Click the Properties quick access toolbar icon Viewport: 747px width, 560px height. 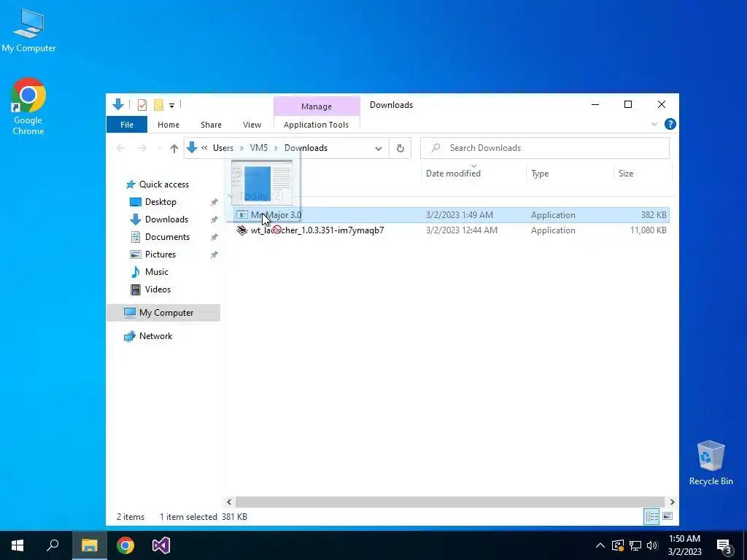coord(142,105)
